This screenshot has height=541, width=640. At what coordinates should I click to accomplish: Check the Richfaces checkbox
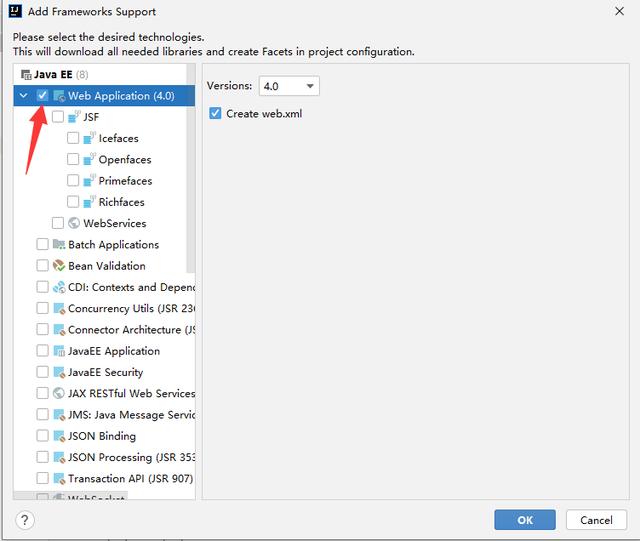point(73,202)
